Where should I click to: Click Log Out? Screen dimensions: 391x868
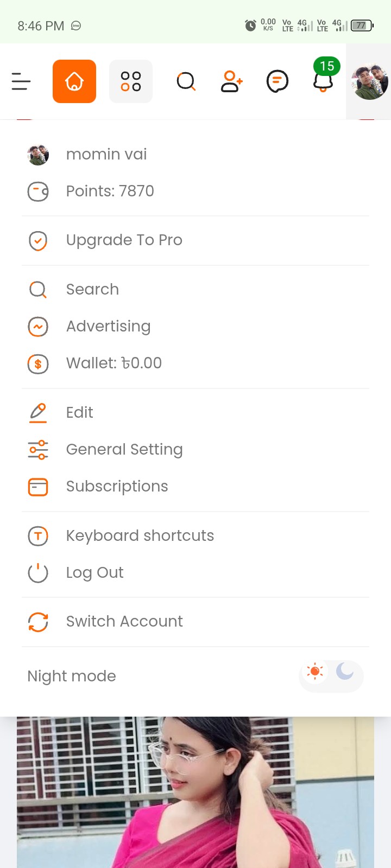94,573
